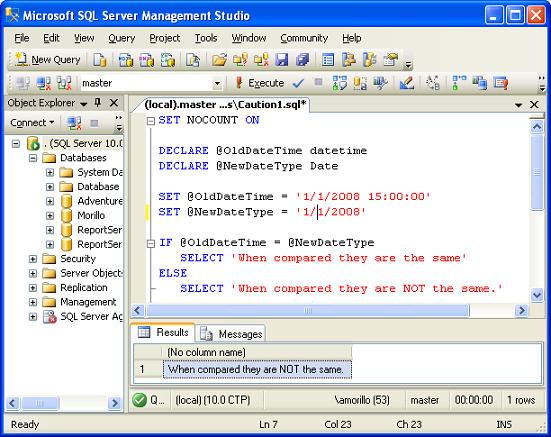Open the Community menu
This screenshot has height=437, width=551.
point(304,38)
